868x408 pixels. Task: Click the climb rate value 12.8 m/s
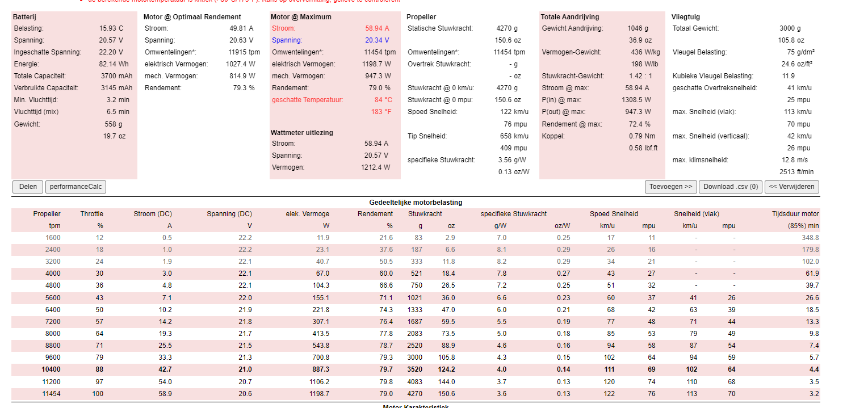pos(794,160)
